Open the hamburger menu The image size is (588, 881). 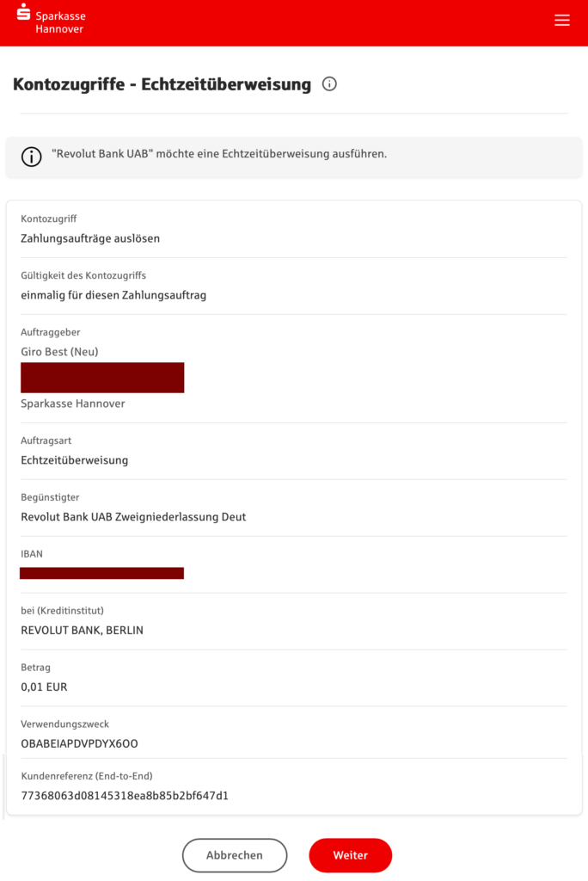coord(562,21)
